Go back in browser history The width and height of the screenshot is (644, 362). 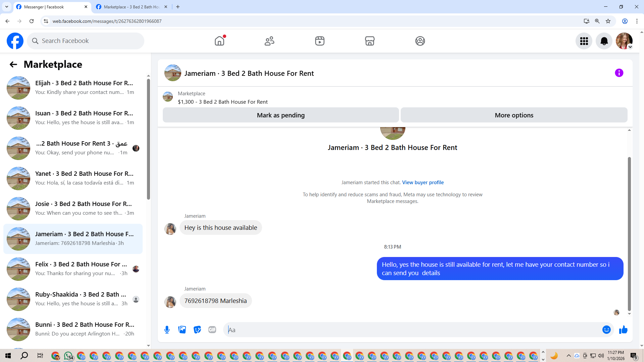pyautogui.click(x=7, y=21)
